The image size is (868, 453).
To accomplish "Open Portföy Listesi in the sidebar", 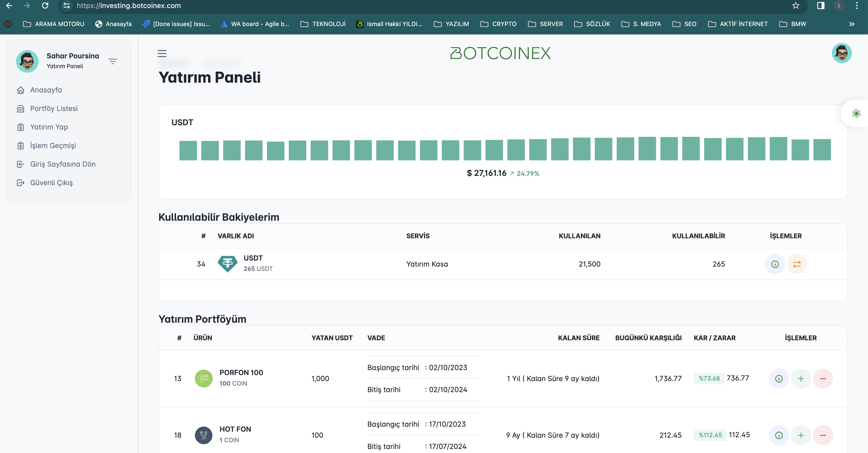I will 54,108.
